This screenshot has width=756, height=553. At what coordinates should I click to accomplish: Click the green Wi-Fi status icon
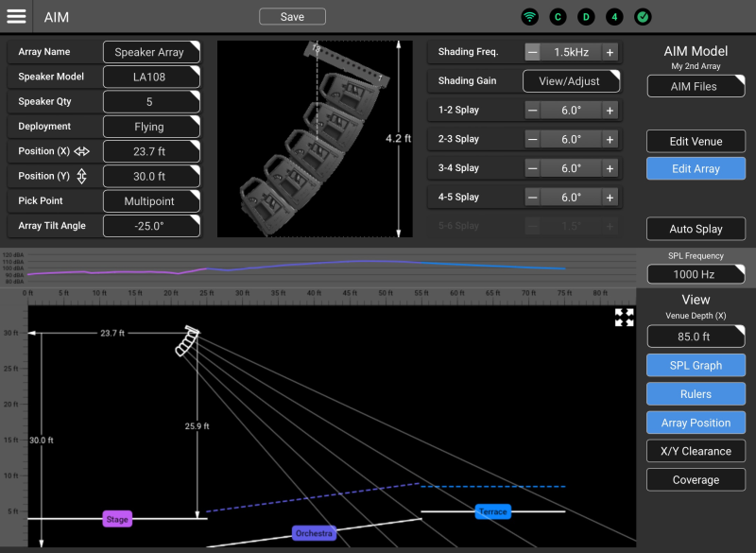click(x=530, y=17)
